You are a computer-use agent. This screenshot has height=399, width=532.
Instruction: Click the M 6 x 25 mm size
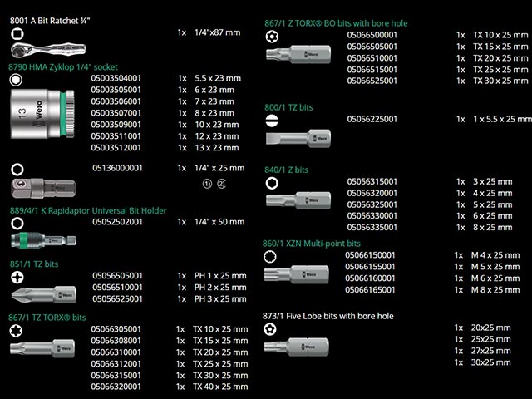tap(495, 278)
